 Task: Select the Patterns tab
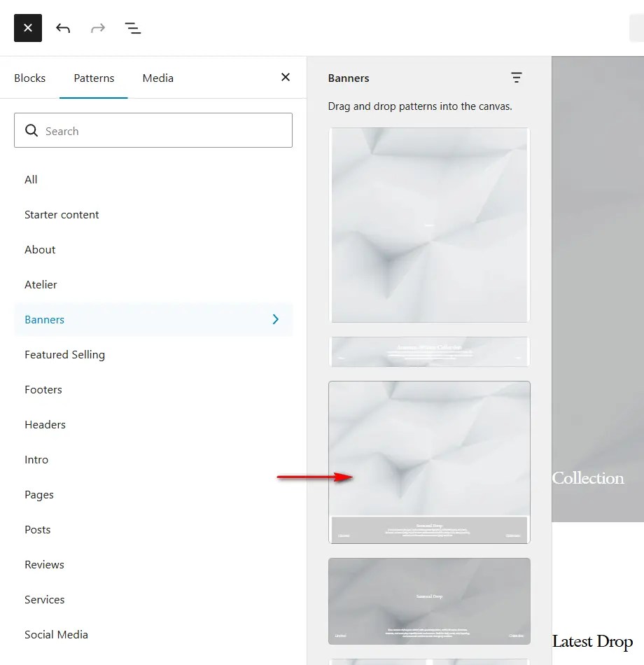click(x=94, y=78)
